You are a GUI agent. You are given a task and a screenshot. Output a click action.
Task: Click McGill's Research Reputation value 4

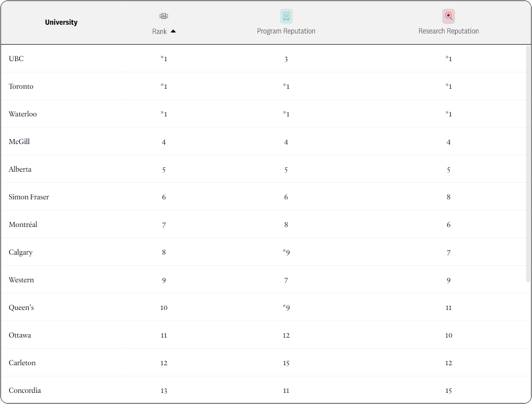pos(449,142)
